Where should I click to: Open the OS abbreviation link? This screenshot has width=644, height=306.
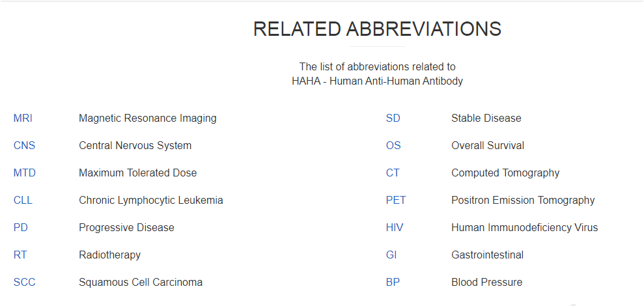pos(393,145)
